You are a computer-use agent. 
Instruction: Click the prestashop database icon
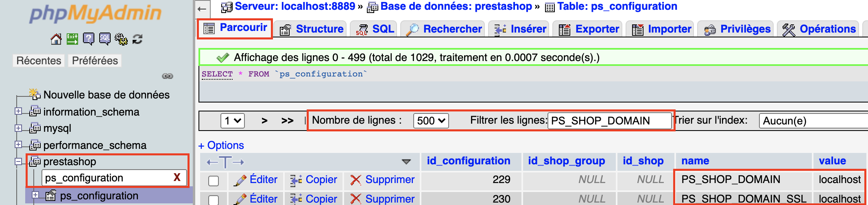tap(35, 161)
